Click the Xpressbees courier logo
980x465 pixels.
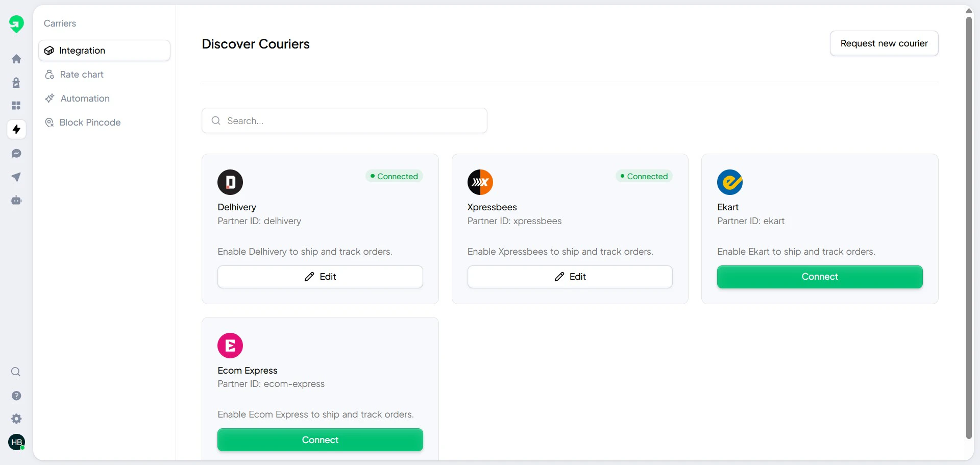(480, 182)
